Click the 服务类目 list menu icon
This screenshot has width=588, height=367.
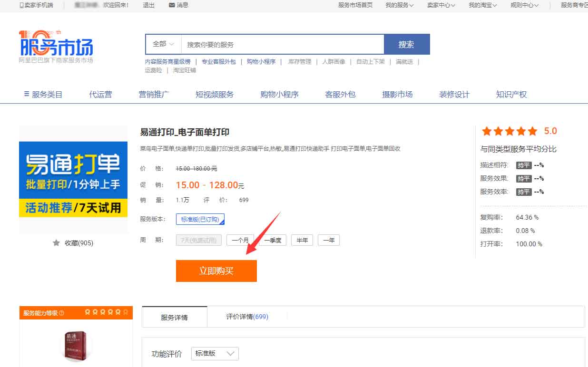click(x=27, y=94)
